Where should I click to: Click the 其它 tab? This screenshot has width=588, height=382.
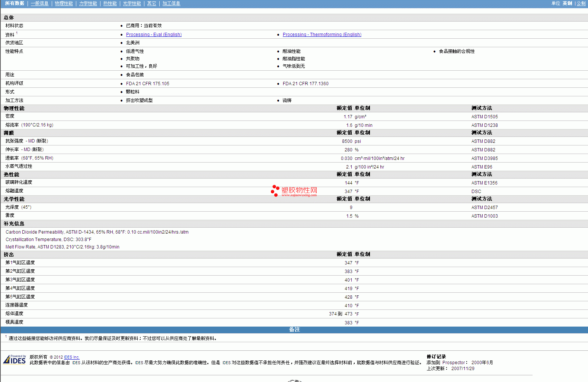[x=151, y=3]
